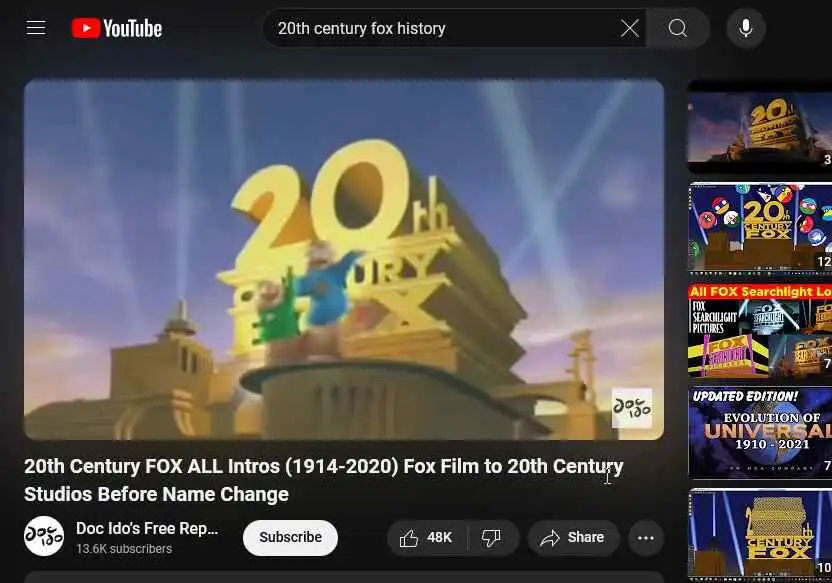Screen dimensions: 832x583
Task: Share the video
Action: (x=573, y=538)
